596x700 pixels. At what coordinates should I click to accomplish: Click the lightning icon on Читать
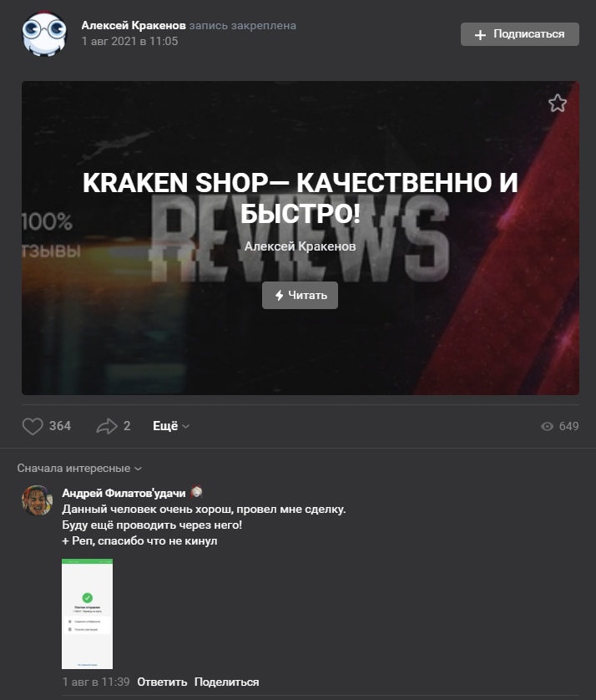coord(280,295)
